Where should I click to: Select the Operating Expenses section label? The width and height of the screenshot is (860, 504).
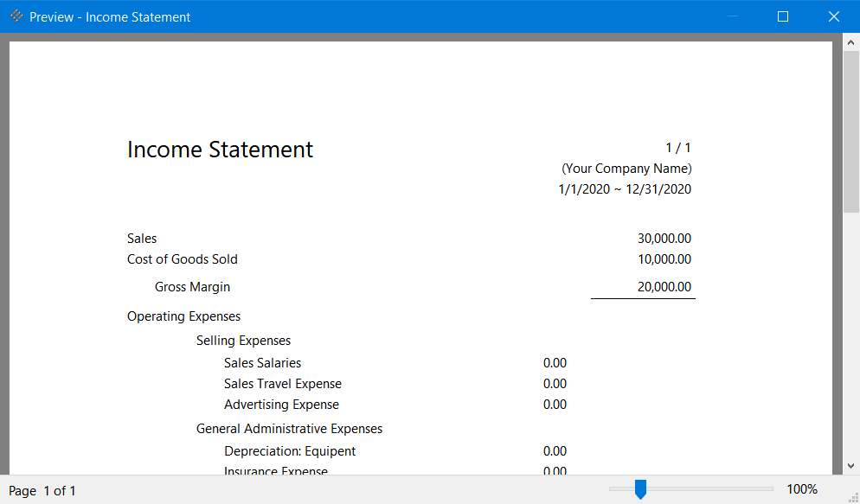pyautogui.click(x=183, y=316)
